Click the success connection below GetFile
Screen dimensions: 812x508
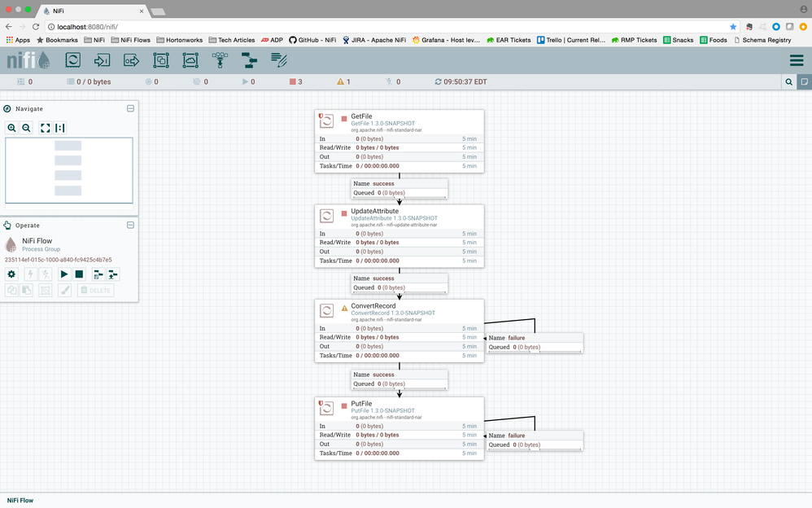[399, 188]
